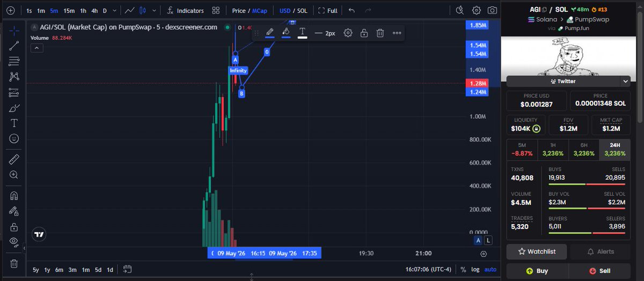Click the add symbol plus icon
Screen dimensions: 644x281
10,10
